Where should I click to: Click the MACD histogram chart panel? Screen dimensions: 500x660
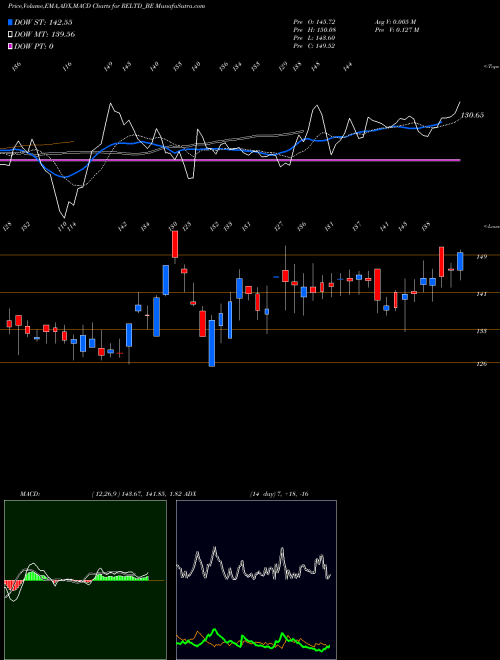(85, 580)
